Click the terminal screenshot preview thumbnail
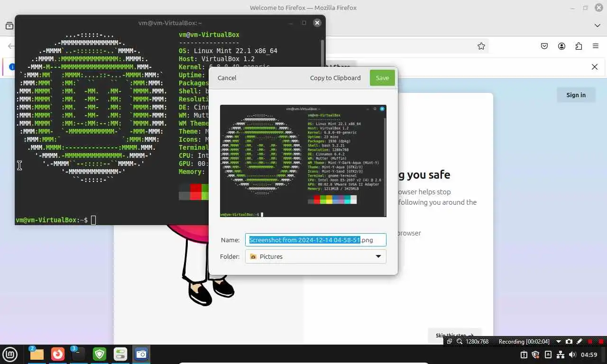 [303, 161]
